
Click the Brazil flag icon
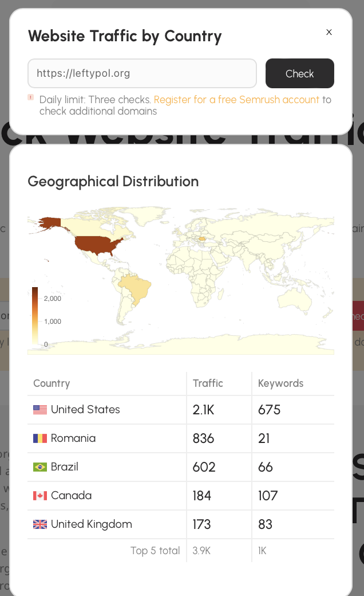(40, 467)
